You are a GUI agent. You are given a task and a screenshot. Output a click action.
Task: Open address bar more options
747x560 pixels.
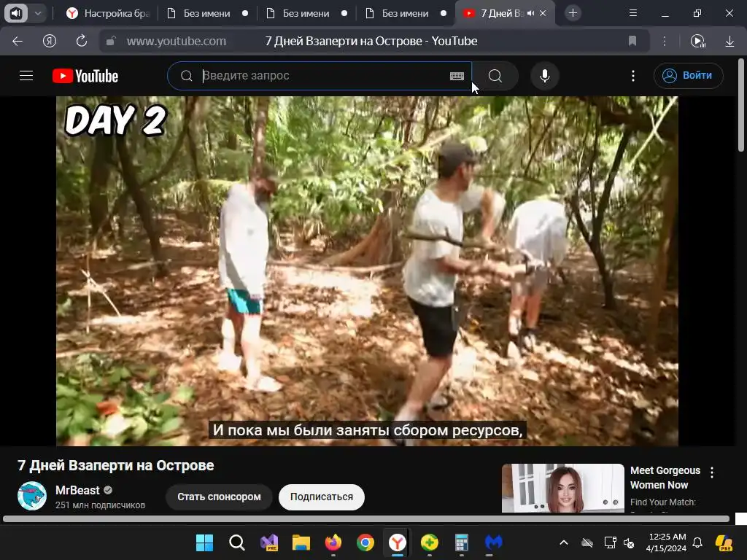coord(665,42)
